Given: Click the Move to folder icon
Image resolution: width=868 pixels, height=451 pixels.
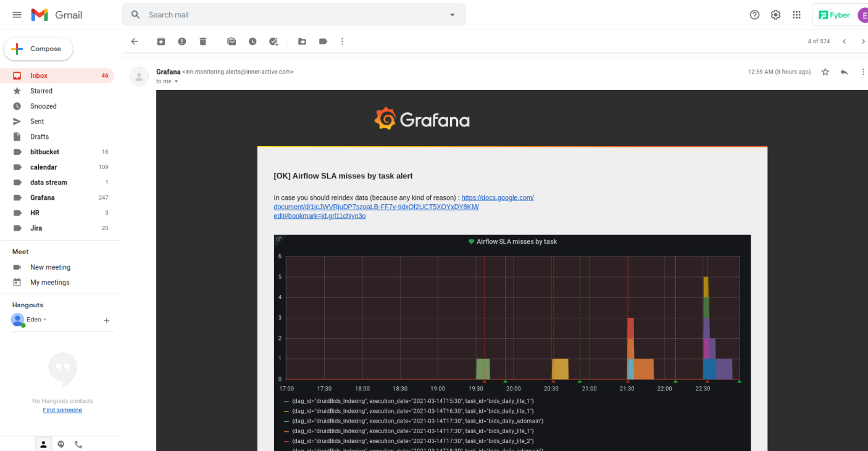Looking at the screenshot, I should tap(302, 41).
